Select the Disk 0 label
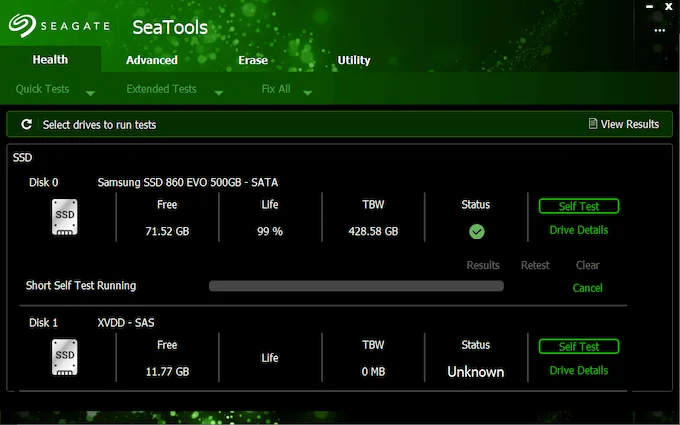This screenshot has width=680, height=425. [43, 182]
